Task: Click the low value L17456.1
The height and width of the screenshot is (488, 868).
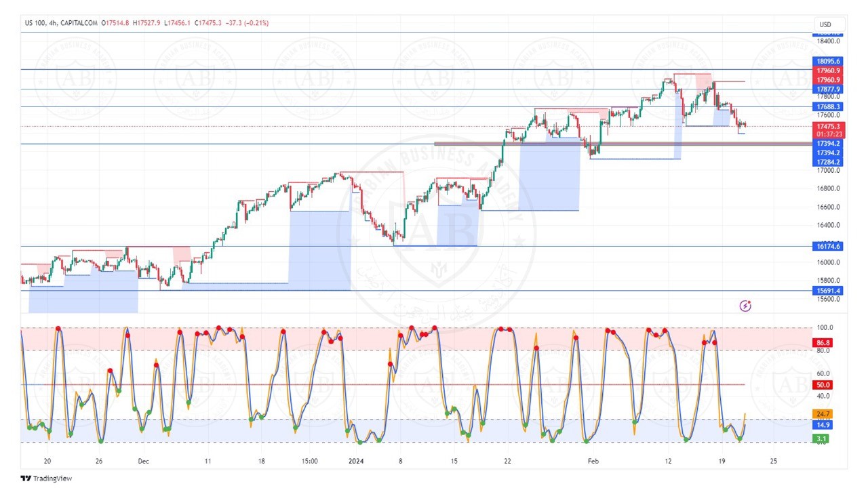Action: [176, 23]
